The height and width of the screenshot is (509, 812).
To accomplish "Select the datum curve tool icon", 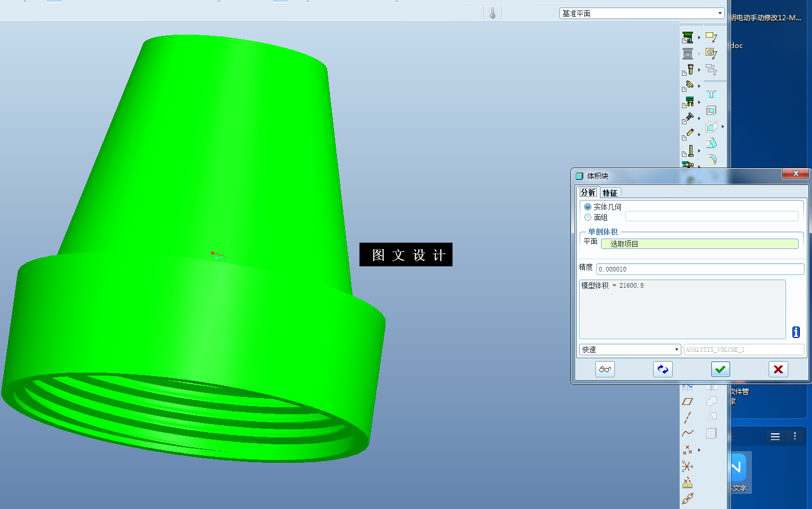I will [687, 433].
